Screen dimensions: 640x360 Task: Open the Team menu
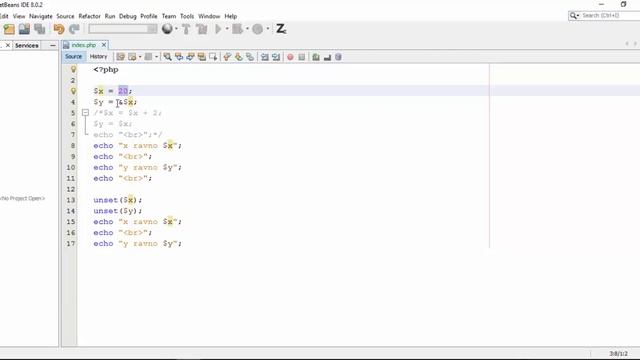point(169,16)
